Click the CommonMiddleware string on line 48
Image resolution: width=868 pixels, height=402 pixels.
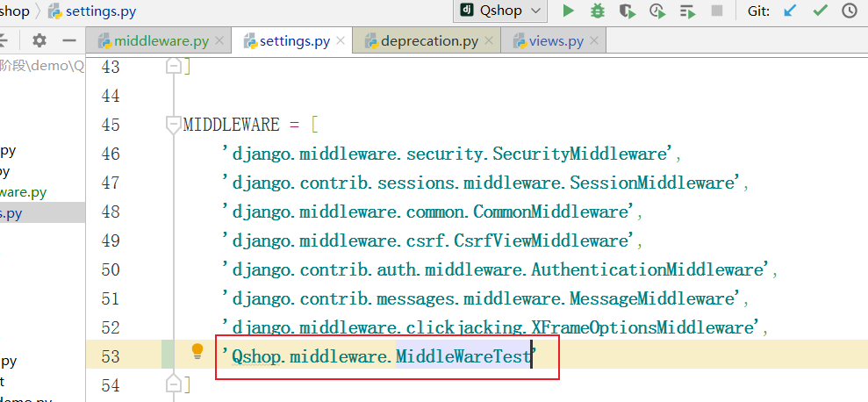[x=428, y=212]
